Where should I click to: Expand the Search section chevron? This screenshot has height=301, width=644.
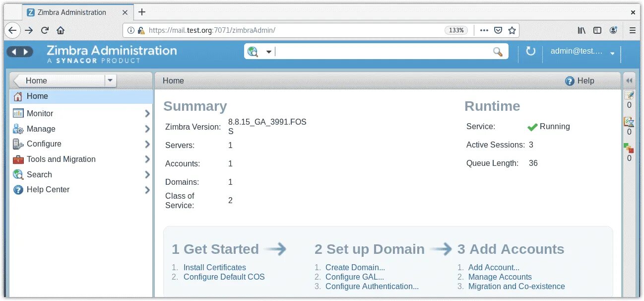[x=147, y=175]
